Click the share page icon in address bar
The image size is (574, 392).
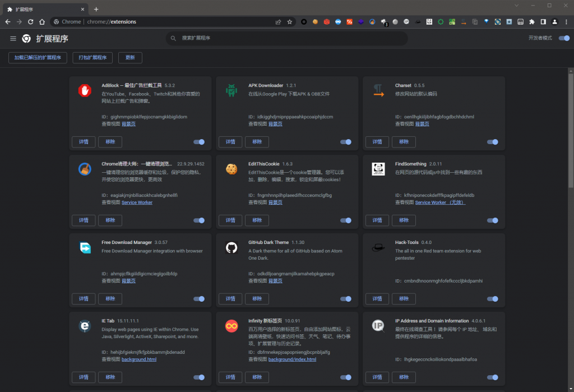tap(278, 22)
